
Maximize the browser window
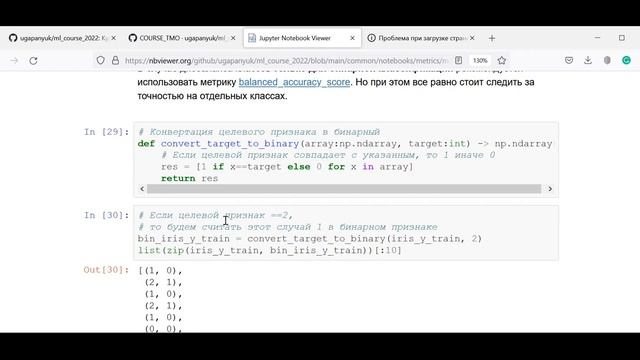622,38
